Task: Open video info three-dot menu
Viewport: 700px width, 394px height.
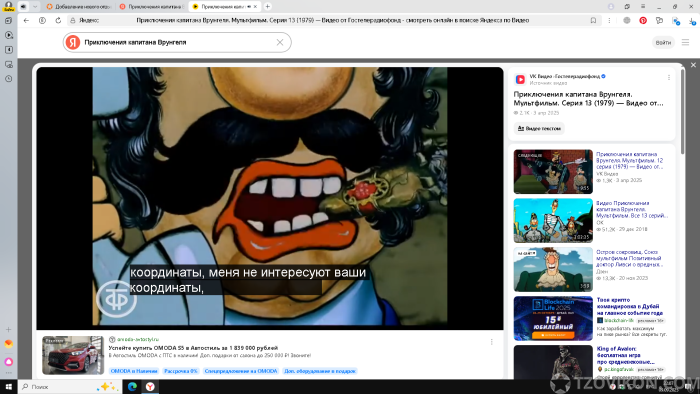Action: click(669, 78)
